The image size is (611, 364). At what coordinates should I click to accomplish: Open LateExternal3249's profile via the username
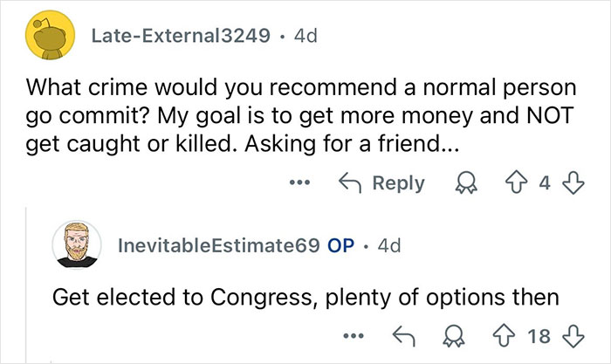pyautogui.click(x=168, y=35)
